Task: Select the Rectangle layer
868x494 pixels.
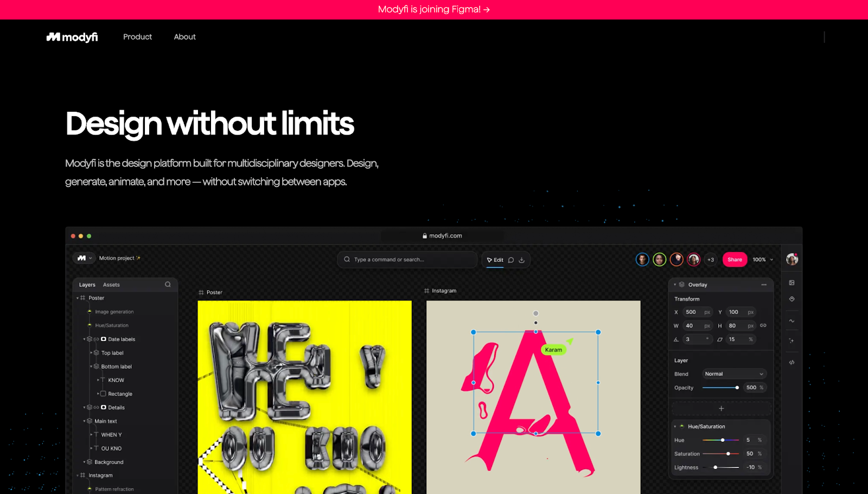Action: coord(120,394)
